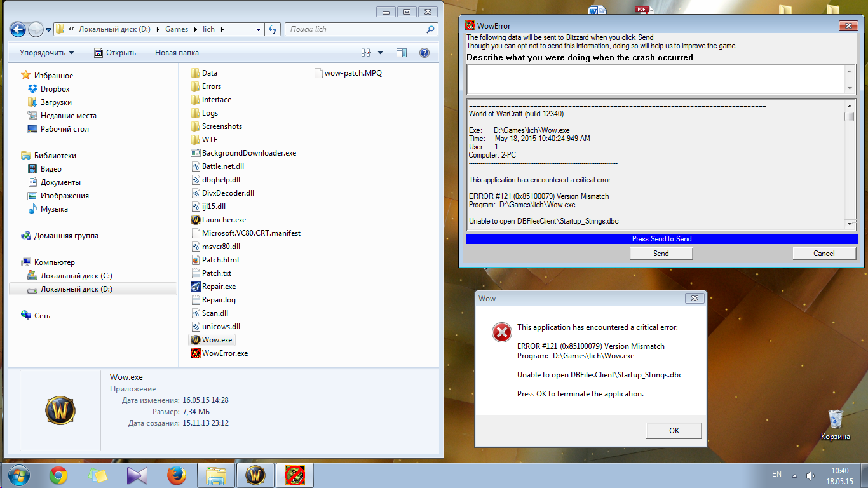The height and width of the screenshot is (488, 868).
Task: Click error log scroll down arrow
Action: (850, 224)
